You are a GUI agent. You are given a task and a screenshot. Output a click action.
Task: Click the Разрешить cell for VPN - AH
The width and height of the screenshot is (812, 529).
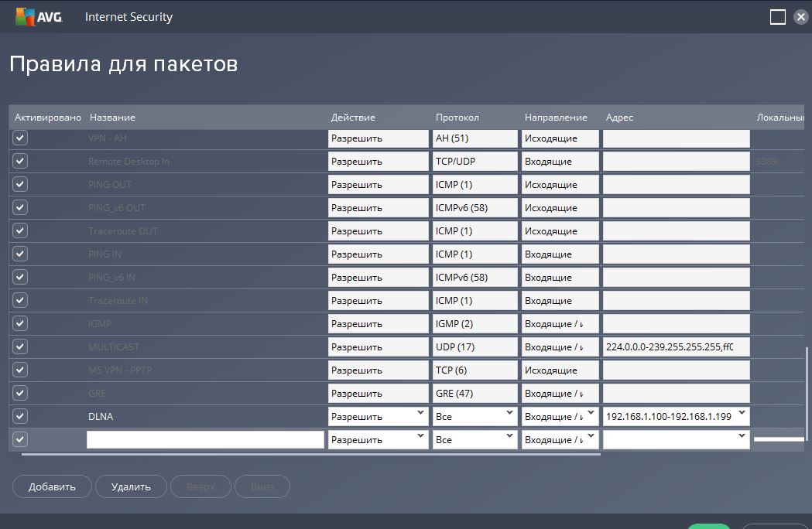point(378,138)
